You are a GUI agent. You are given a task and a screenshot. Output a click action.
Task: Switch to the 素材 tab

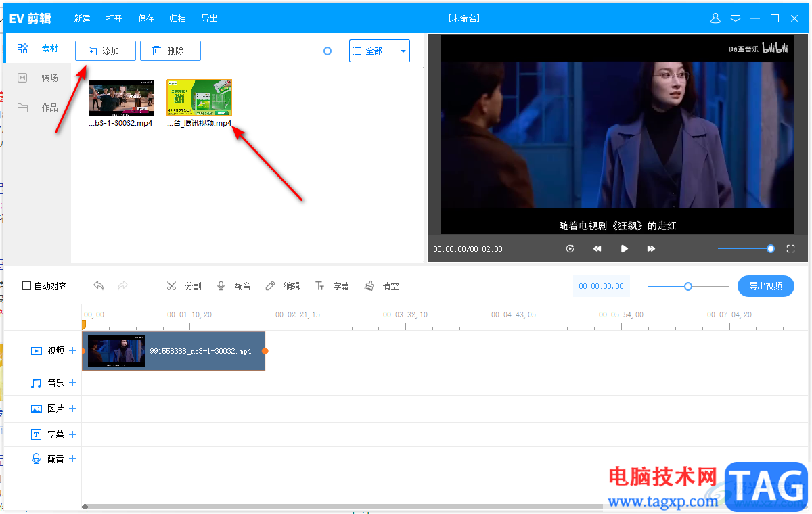38,49
